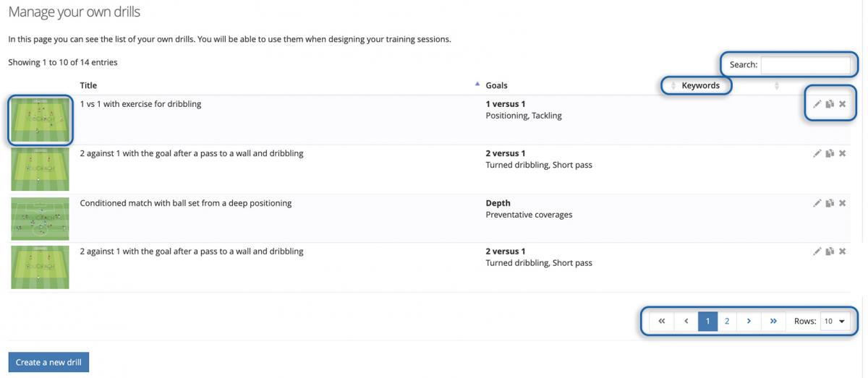Click pencil icon for Conditioned match drill

point(817,203)
